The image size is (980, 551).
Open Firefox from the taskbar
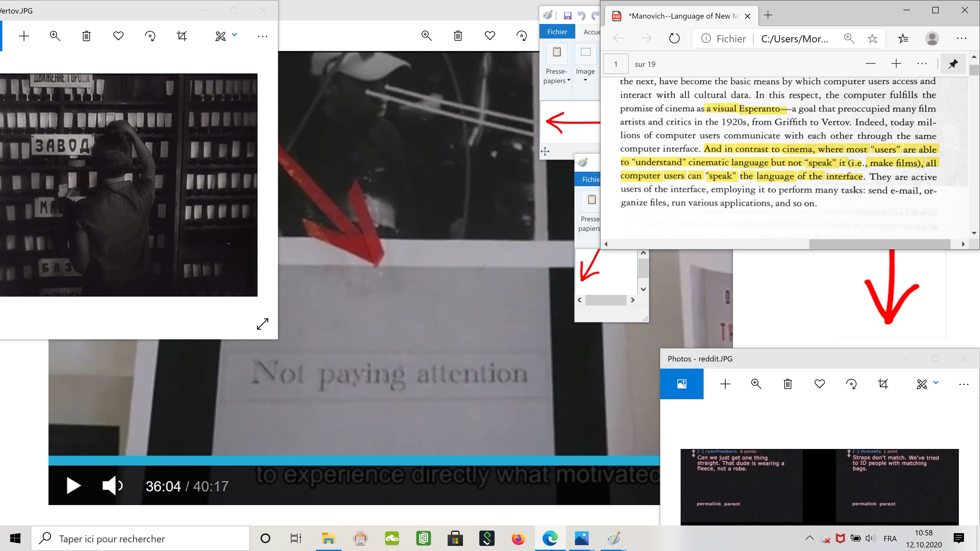518,539
